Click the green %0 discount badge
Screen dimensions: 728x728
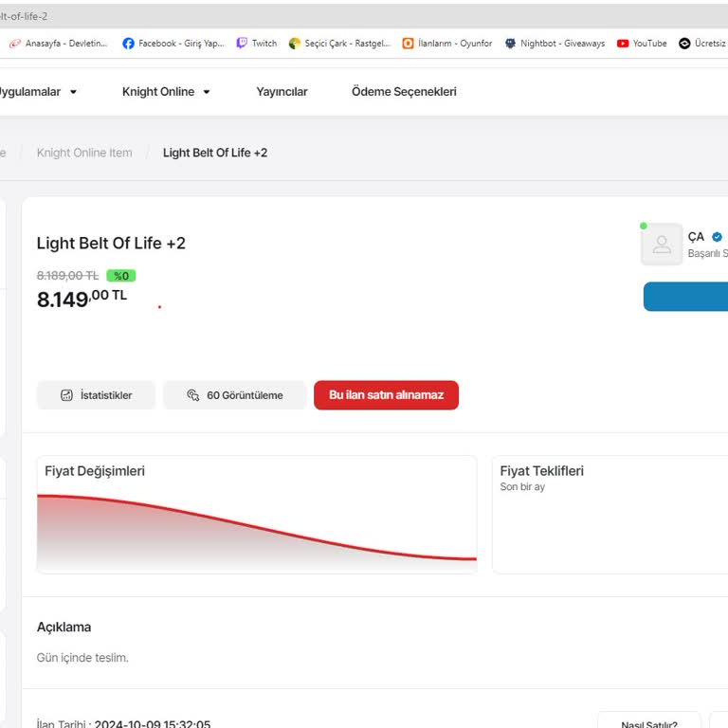[121, 276]
